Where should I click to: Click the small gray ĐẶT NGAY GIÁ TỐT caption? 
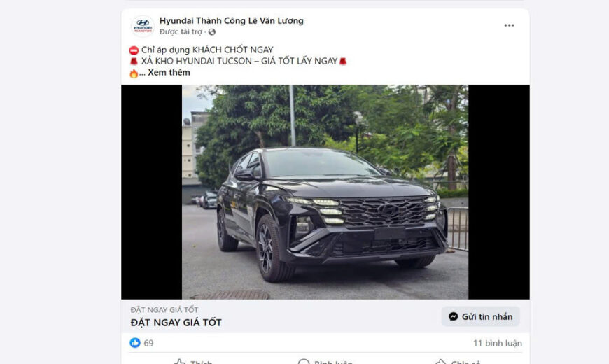pos(164,309)
